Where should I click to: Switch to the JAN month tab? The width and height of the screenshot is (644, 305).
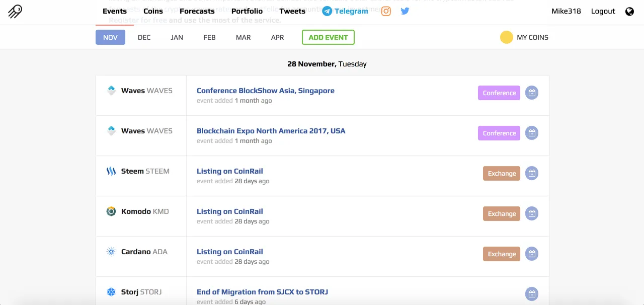click(x=177, y=37)
